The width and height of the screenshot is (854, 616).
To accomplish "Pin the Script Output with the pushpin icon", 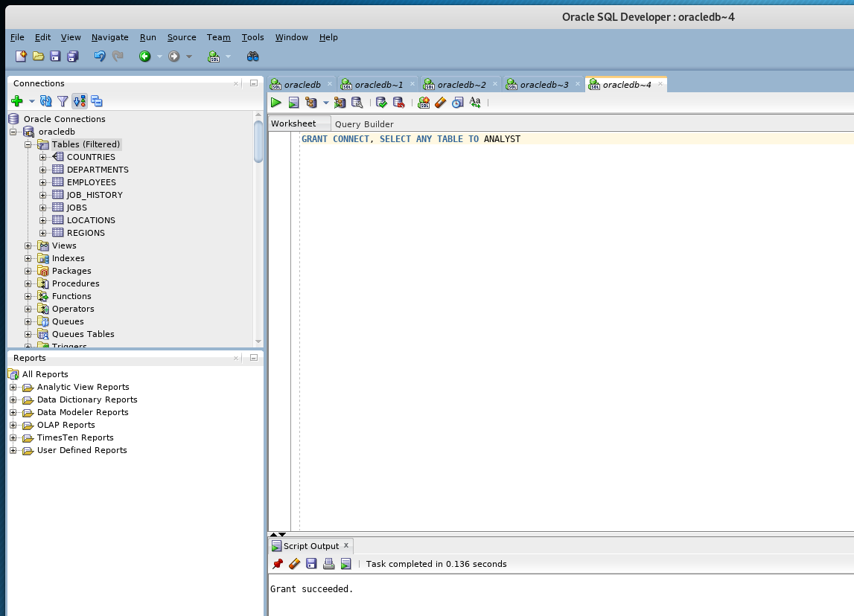I will point(276,563).
